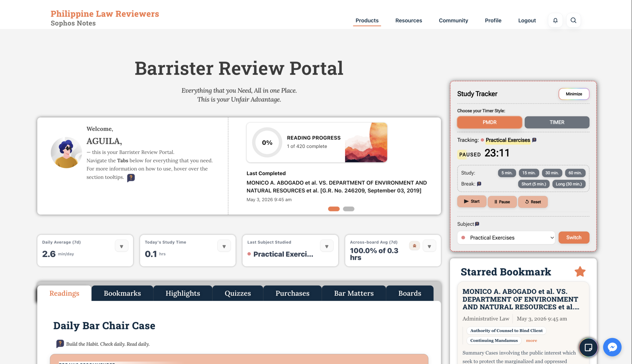Select Long (30 min.) break
The height and width of the screenshot is (364, 632).
point(569,184)
